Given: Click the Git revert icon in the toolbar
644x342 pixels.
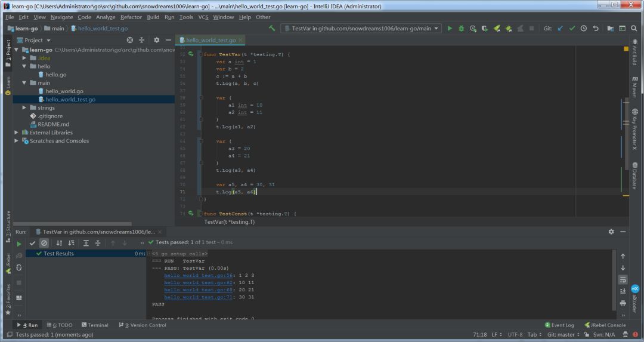Looking at the screenshot, I should coord(595,28).
